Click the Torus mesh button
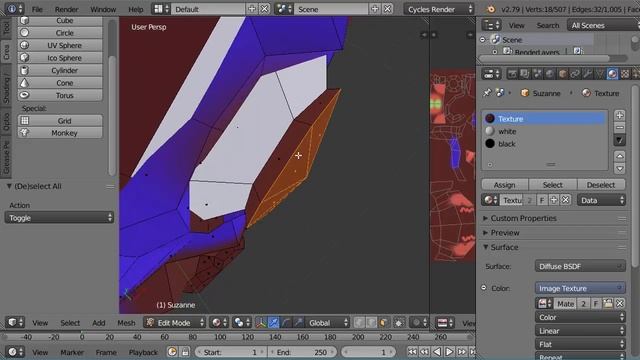This screenshot has width=640, height=360. coord(60,96)
